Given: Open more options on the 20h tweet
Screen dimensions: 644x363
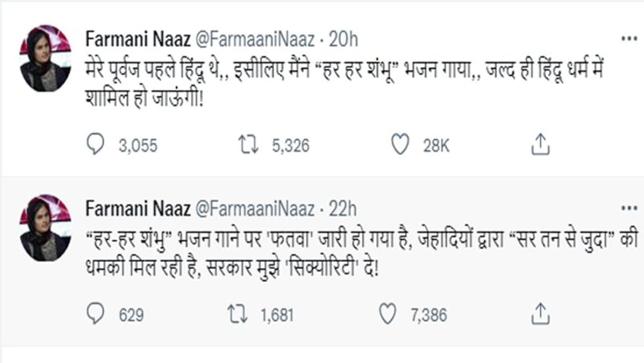Looking at the screenshot, I should [x=629, y=39].
